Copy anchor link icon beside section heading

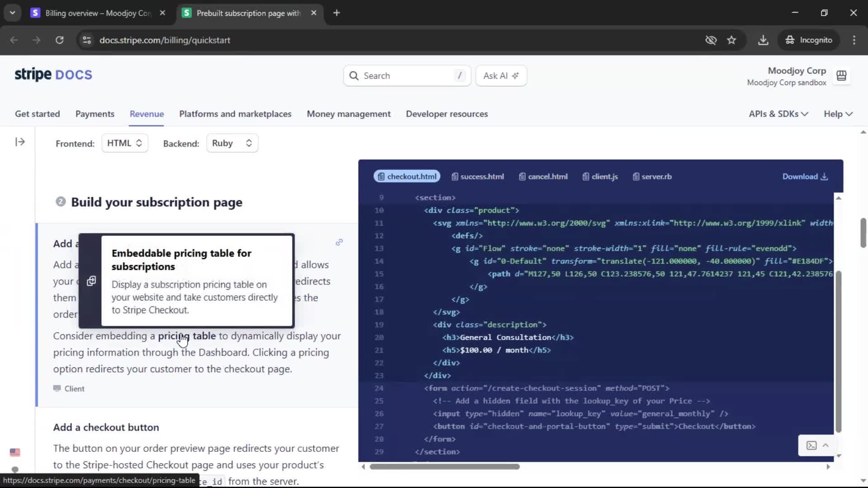pyautogui.click(x=339, y=242)
